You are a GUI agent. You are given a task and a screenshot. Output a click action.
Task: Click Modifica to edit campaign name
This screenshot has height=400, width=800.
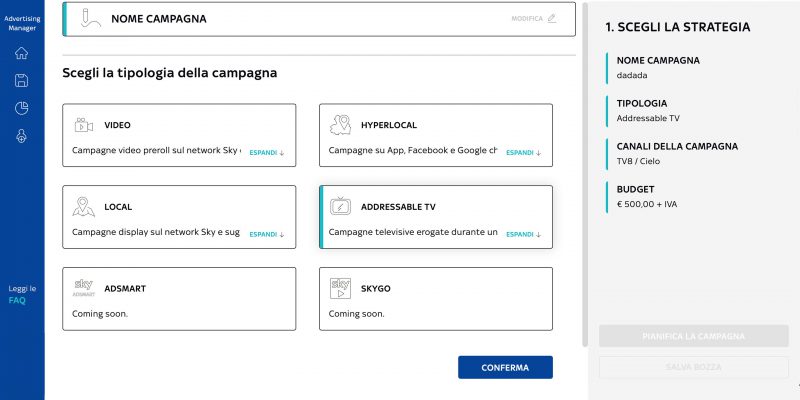pyautogui.click(x=527, y=19)
